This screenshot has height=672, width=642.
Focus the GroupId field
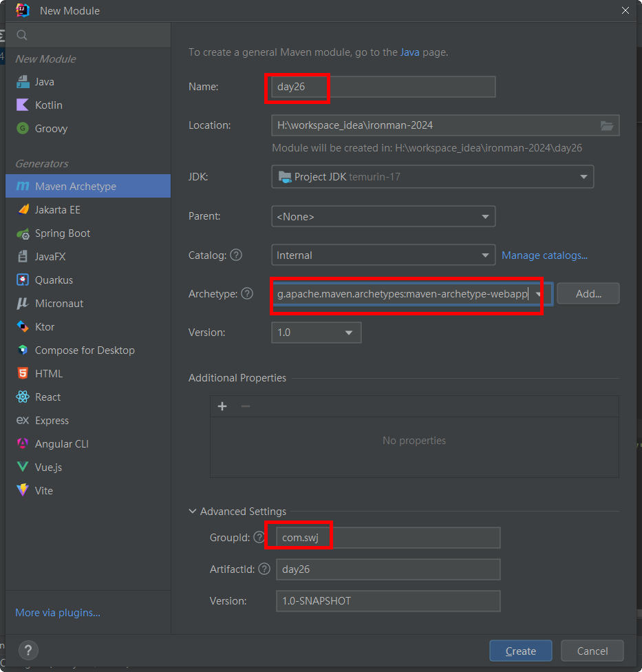click(x=388, y=538)
